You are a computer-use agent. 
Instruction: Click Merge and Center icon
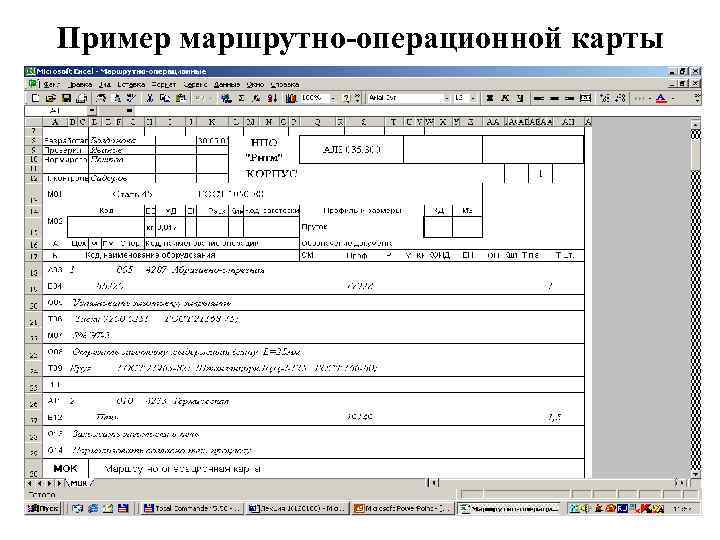585,98
